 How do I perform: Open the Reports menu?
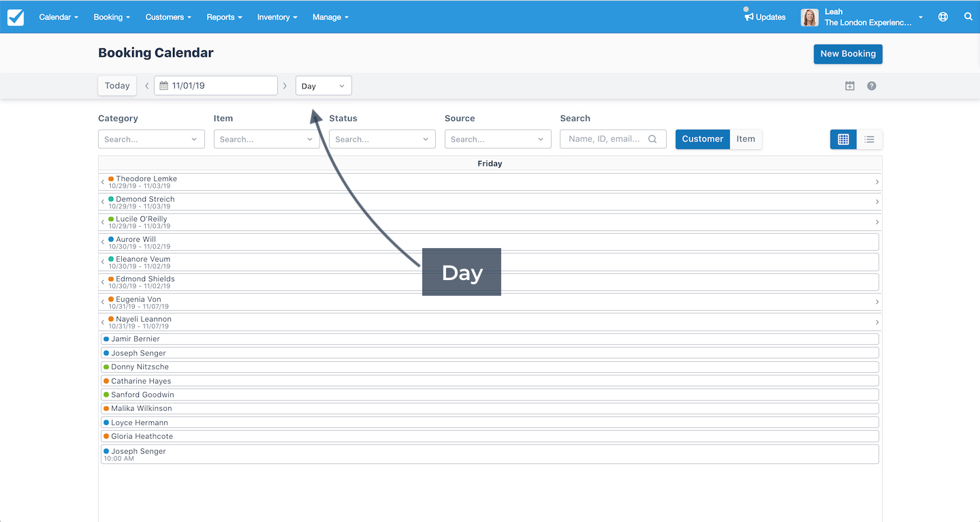pos(224,17)
